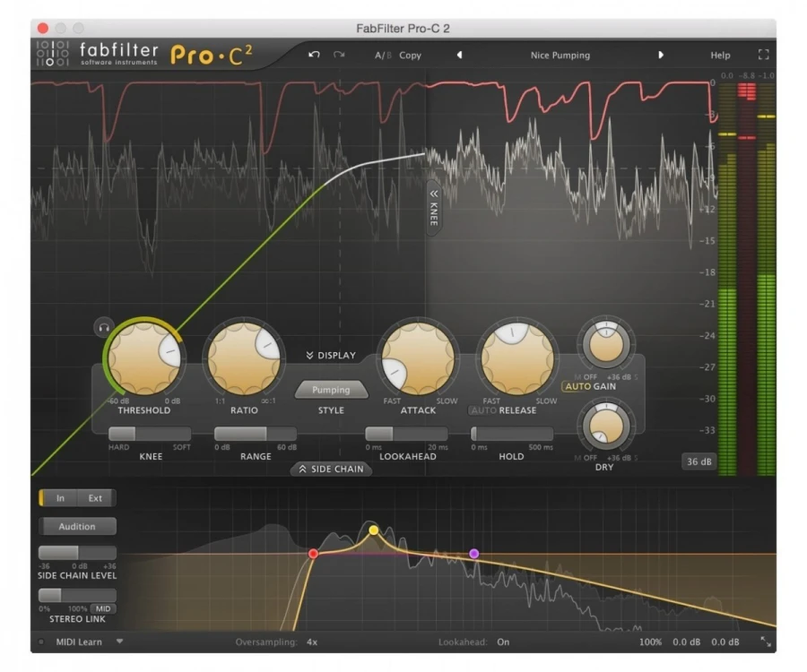This screenshot has width=807, height=672.
Task: Click the level meter bars
Action: tap(746, 278)
